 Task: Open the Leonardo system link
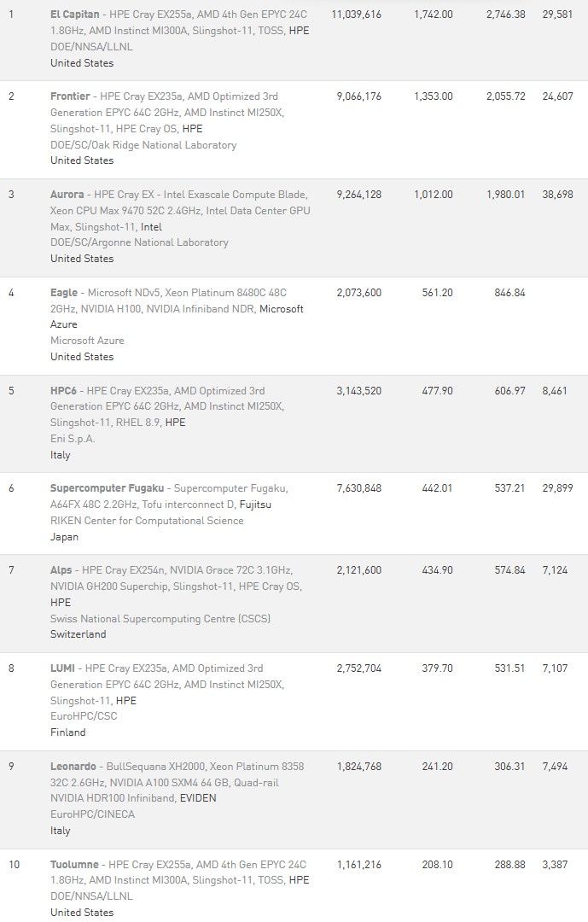[73, 767]
